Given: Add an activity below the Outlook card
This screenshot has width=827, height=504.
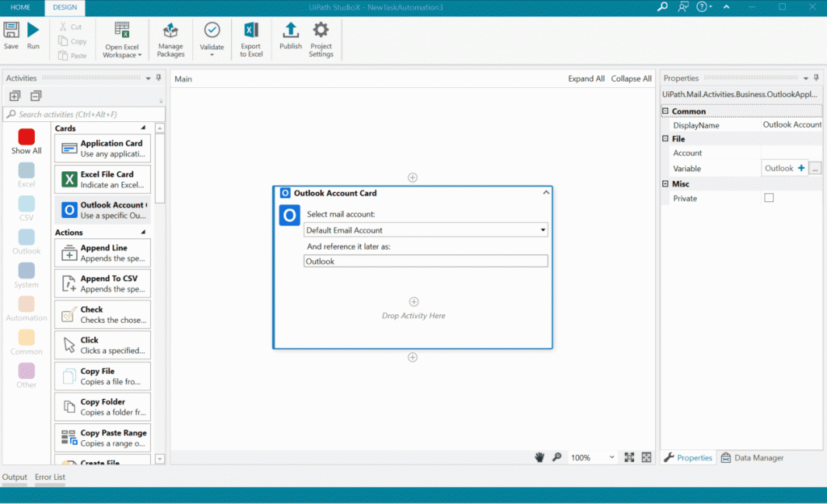Looking at the screenshot, I should point(413,358).
